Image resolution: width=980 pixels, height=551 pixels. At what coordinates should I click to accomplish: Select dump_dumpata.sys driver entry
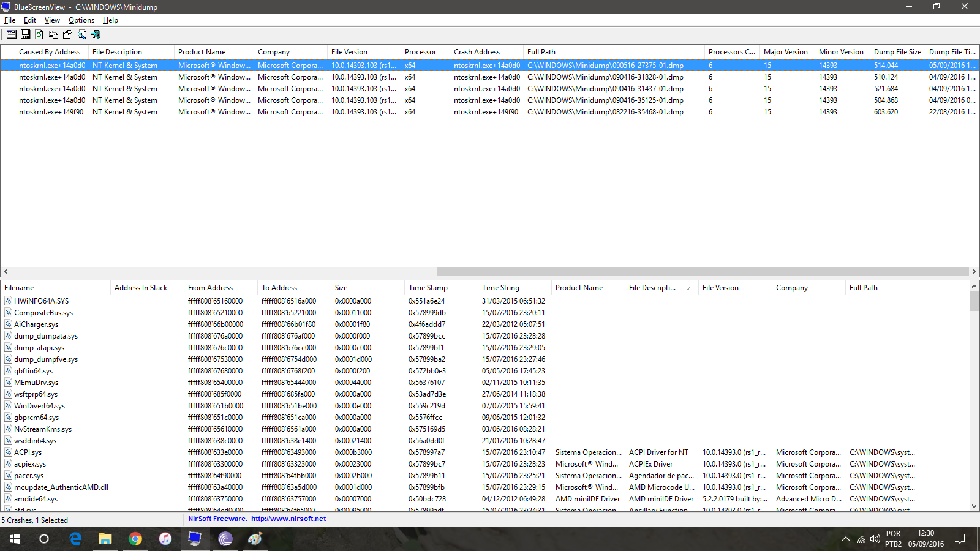tap(46, 336)
